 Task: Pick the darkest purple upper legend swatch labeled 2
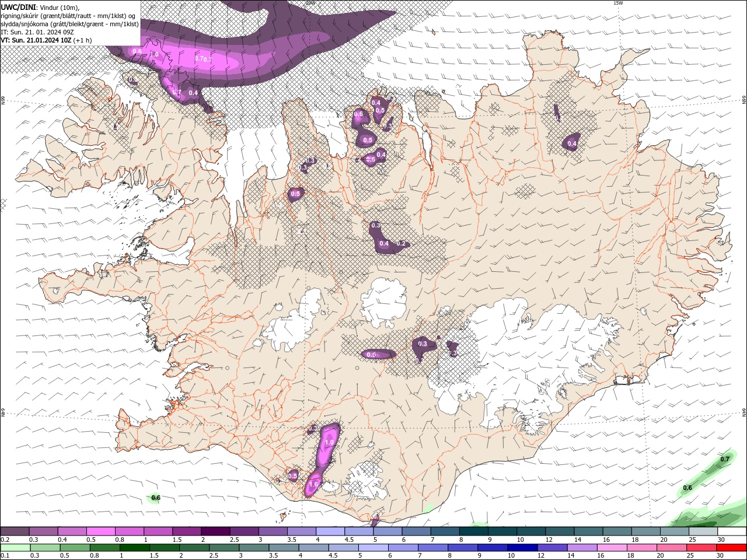(x=215, y=531)
